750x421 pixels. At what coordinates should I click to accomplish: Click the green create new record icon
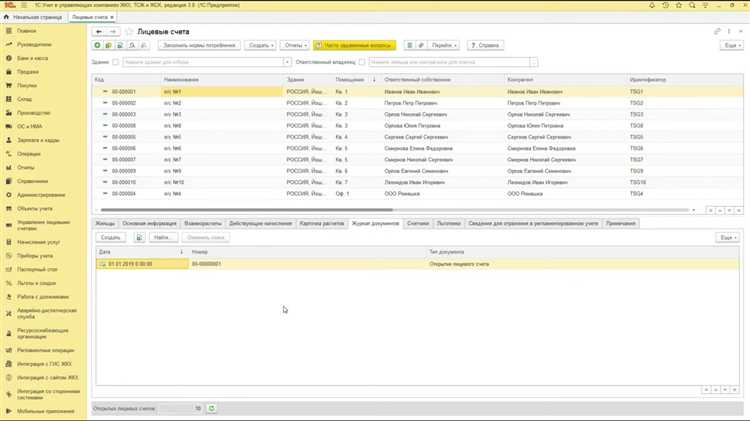[x=98, y=46]
